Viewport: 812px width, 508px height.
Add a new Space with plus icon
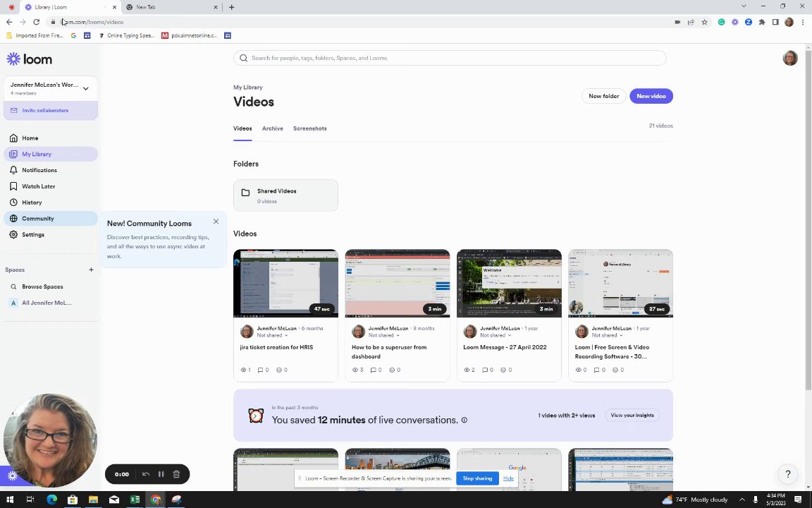[91, 270]
